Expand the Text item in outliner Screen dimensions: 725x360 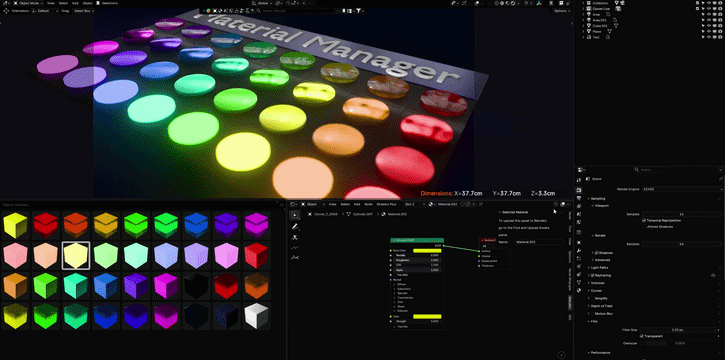point(584,37)
